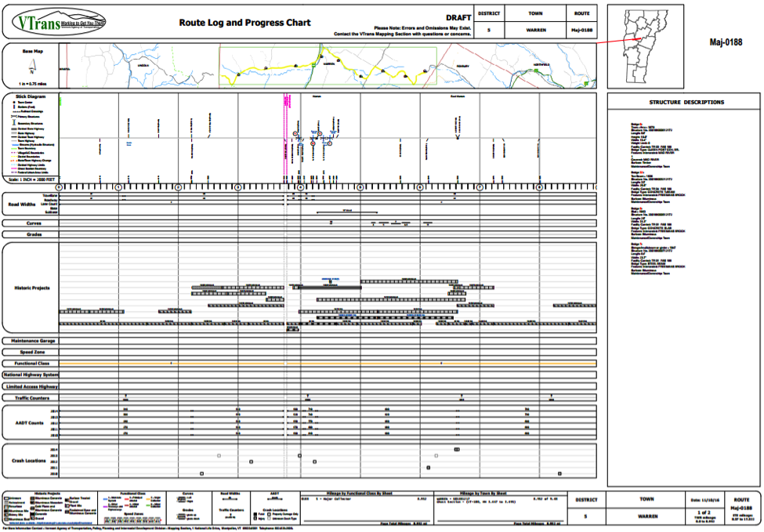Select the AADT Counts row label
This screenshot has height=532, width=764.
(31, 423)
